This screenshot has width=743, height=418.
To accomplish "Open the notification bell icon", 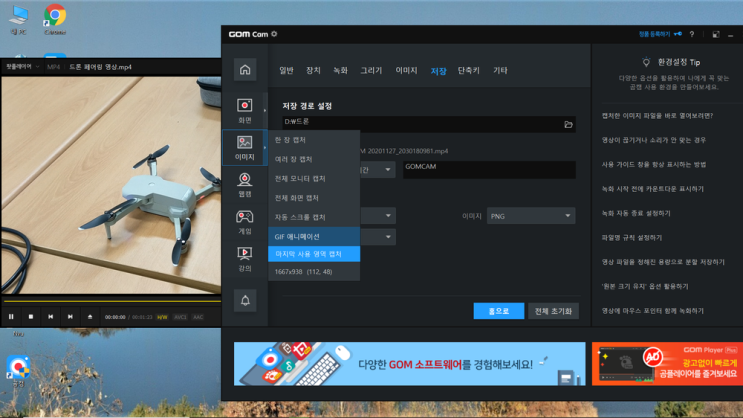I will pyautogui.click(x=245, y=300).
